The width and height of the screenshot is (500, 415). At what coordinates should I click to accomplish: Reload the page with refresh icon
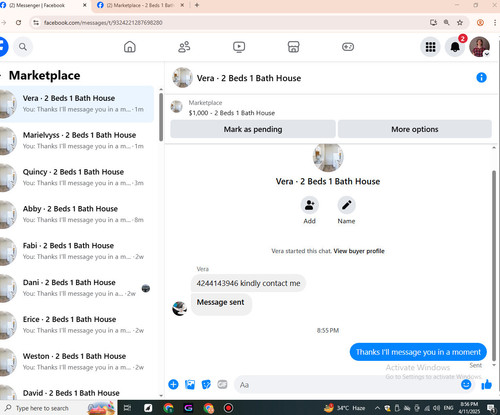(x=18, y=23)
